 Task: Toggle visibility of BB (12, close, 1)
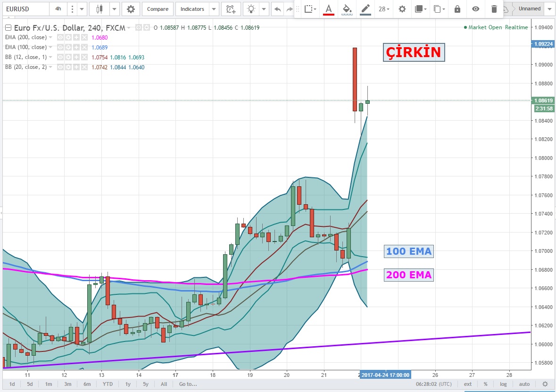pos(60,57)
